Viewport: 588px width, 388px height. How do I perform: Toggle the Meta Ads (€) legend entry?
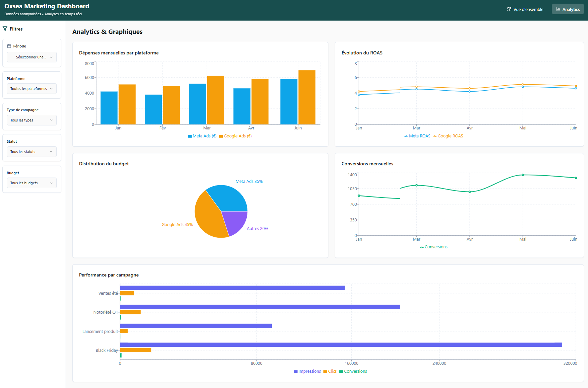(x=204, y=136)
